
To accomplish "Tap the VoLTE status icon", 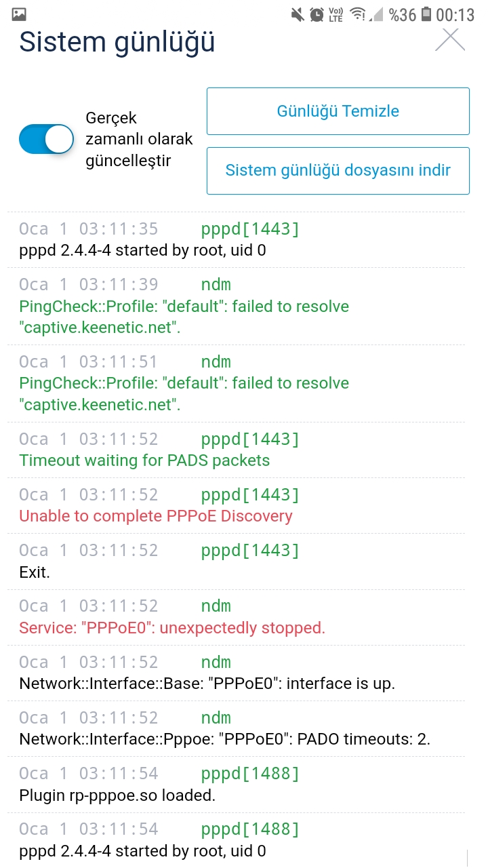I will click(336, 14).
